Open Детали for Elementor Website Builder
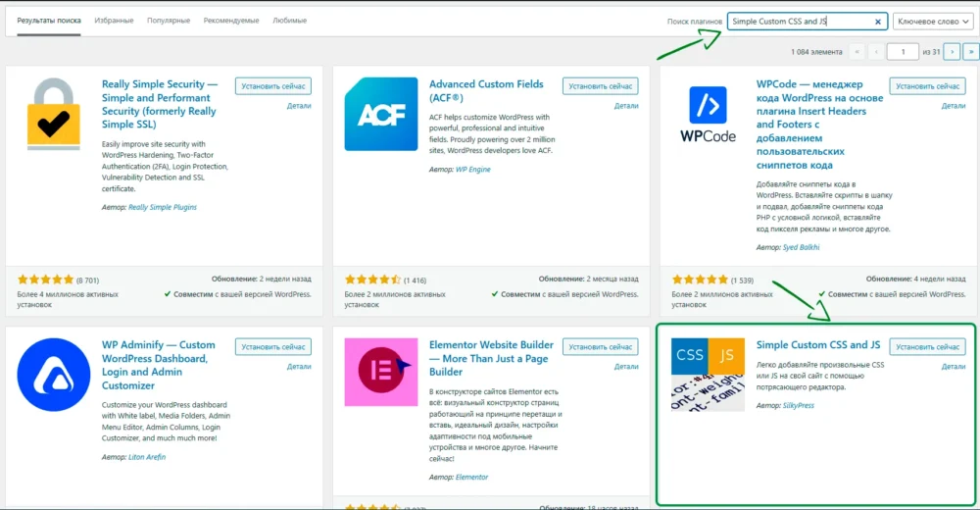 (625, 367)
